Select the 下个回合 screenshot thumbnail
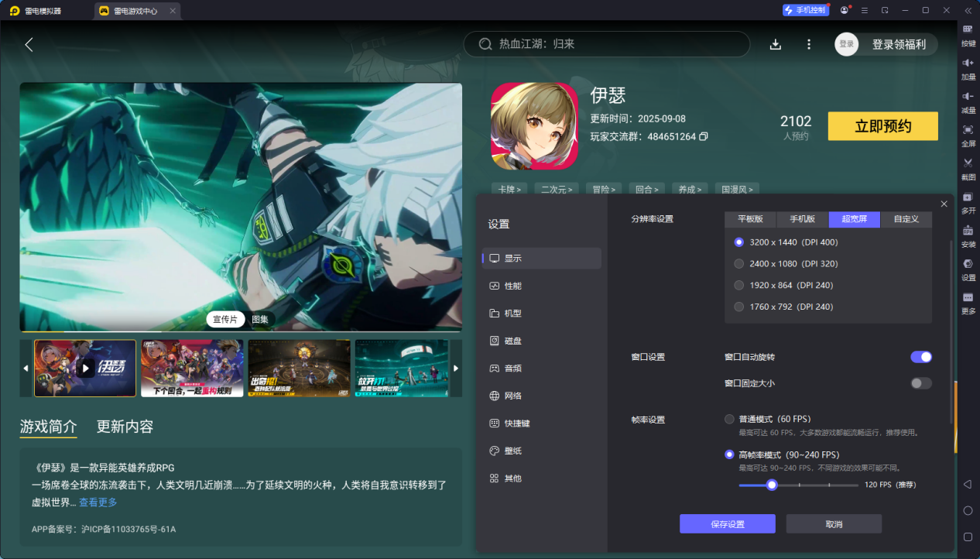 tap(192, 369)
